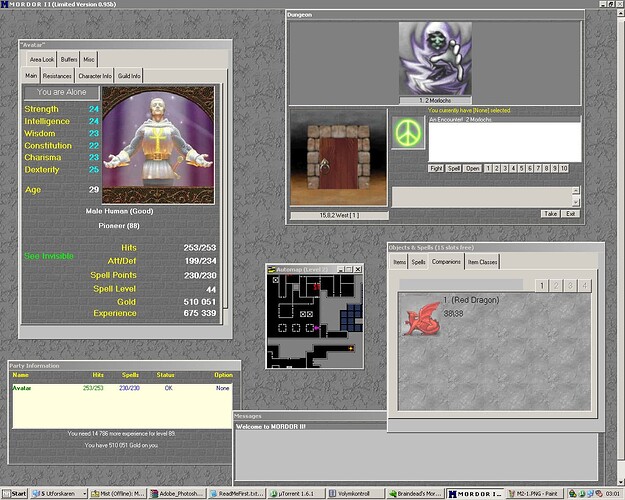Click 'Welcome to MORDOR II!' message
The width and height of the screenshot is (625, 500).
271,427
